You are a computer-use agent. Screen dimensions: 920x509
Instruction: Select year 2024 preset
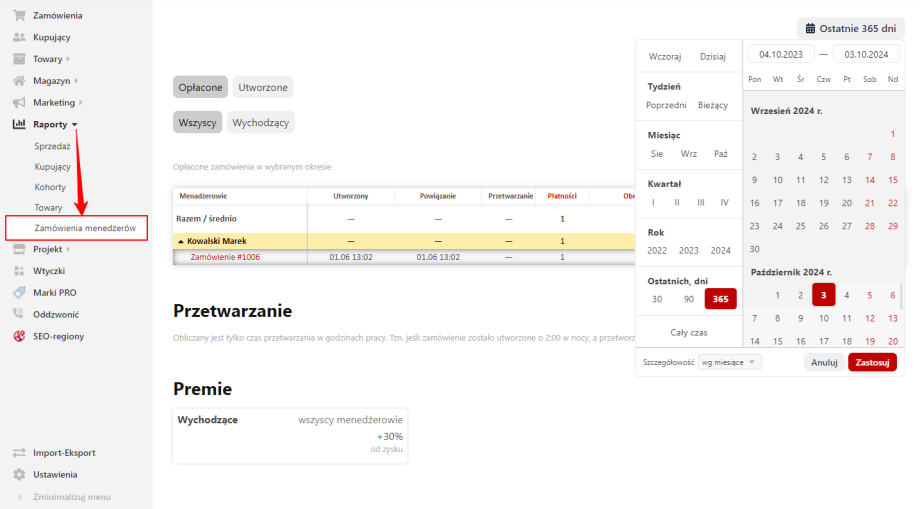pyautogui.click(x=721, y=250)
